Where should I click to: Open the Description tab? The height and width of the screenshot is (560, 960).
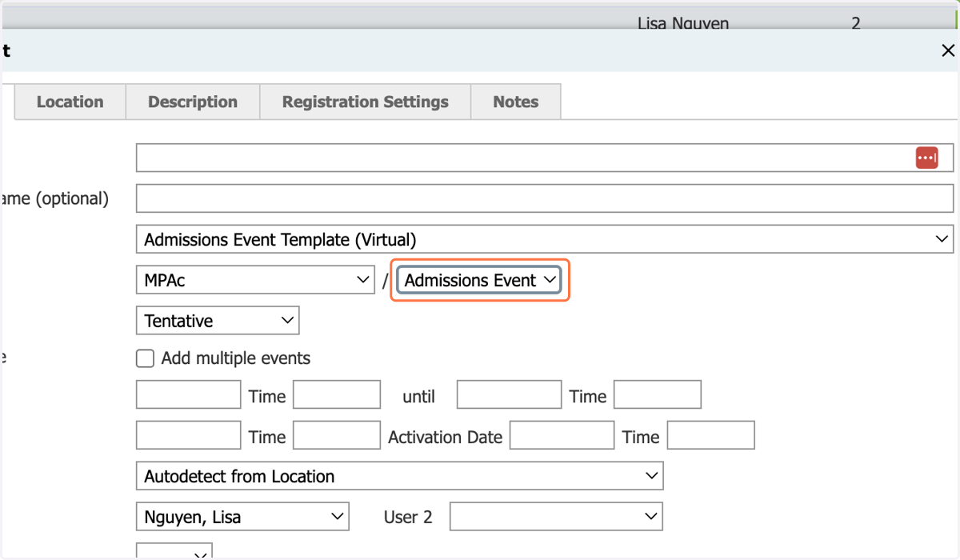tap(193, 102)
